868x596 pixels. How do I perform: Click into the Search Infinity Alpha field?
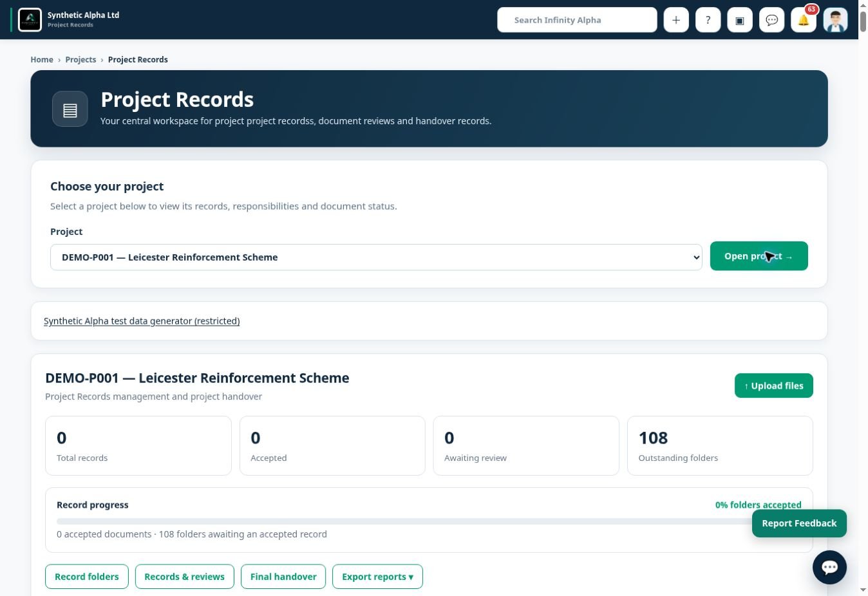click(577, 20)
